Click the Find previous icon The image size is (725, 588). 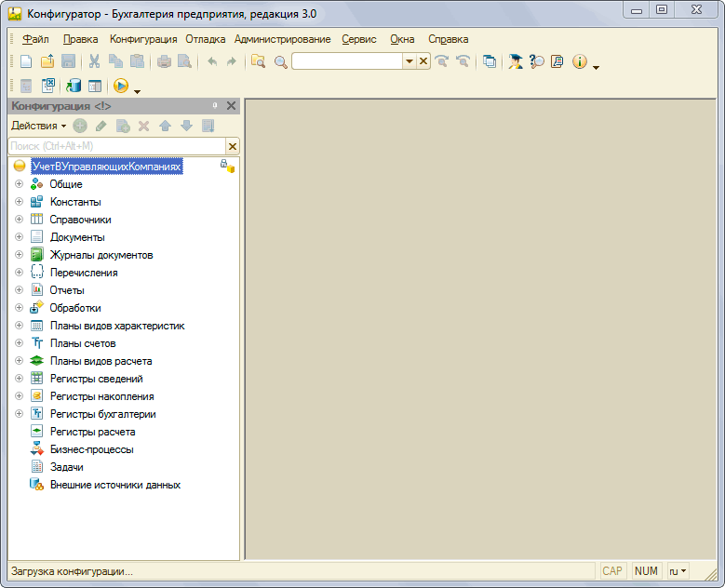tap(463, 61)
